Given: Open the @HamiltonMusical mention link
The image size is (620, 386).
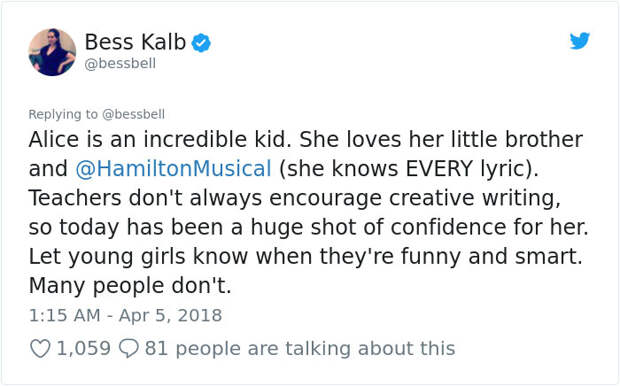Looking at the screenshot, I should pos(173,169).
